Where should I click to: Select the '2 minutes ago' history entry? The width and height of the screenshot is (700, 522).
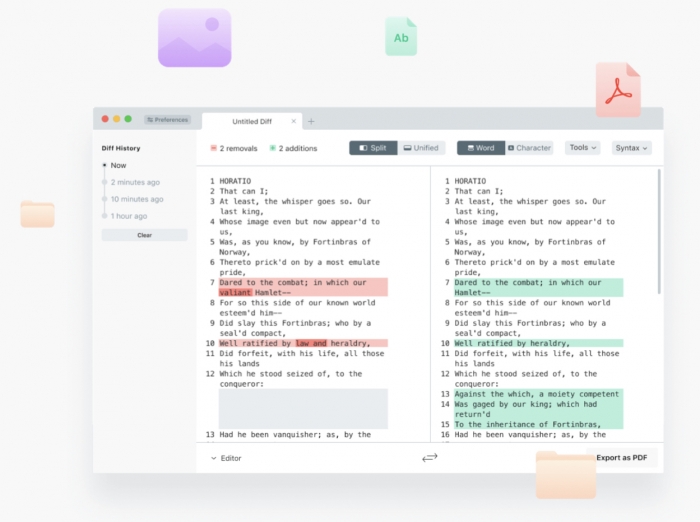click(x=135, y=182)
